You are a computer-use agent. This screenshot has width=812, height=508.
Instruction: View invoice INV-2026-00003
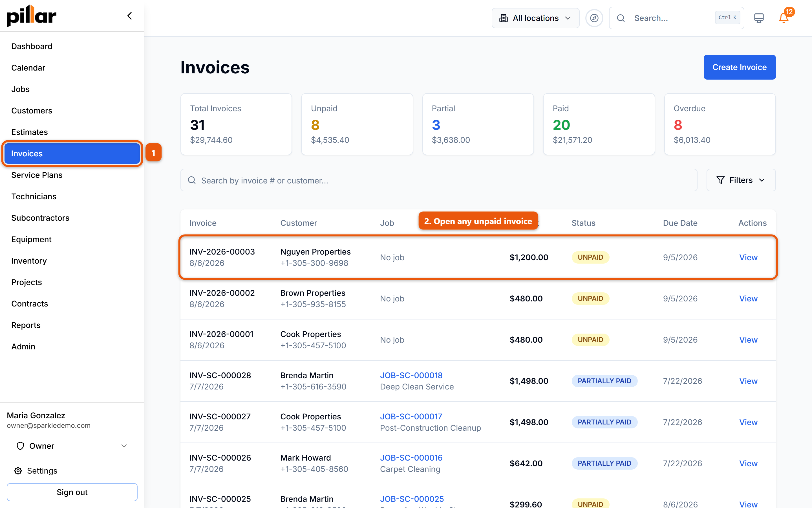(x=748, y=257)
